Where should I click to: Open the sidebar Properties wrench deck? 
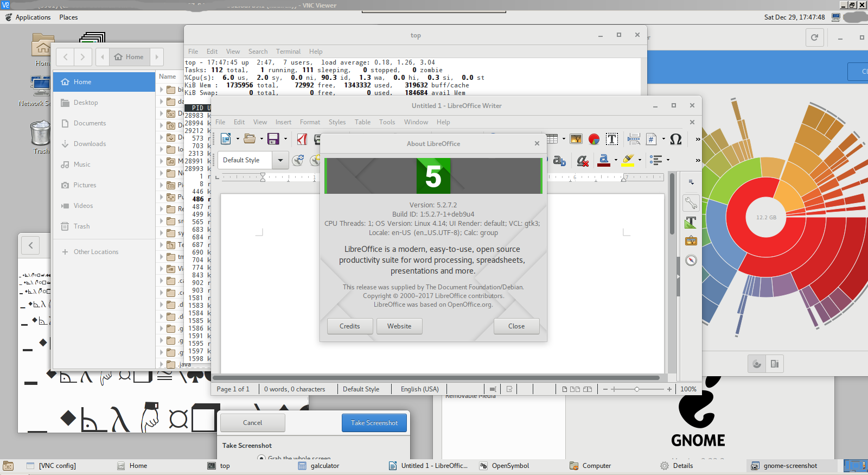point(691,204)
